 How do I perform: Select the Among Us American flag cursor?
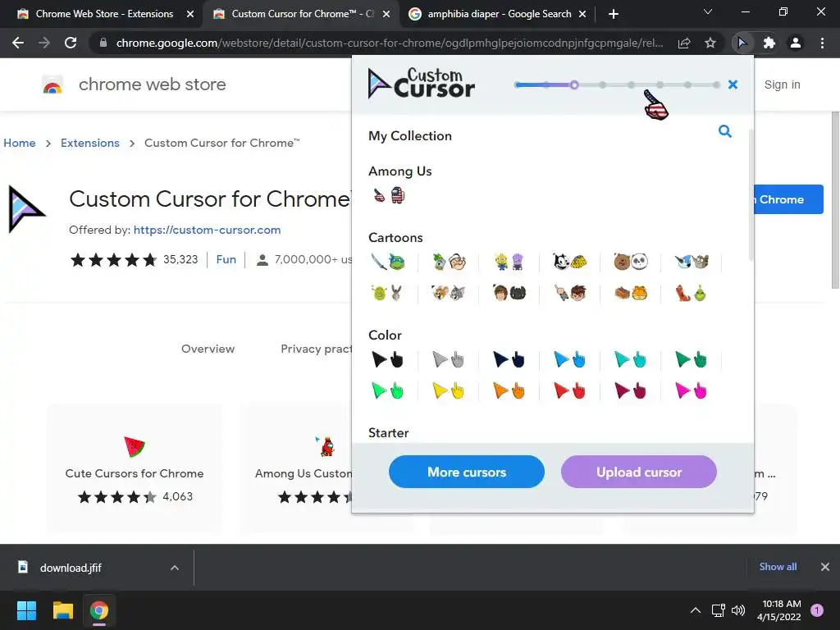(x=389, y=195)
